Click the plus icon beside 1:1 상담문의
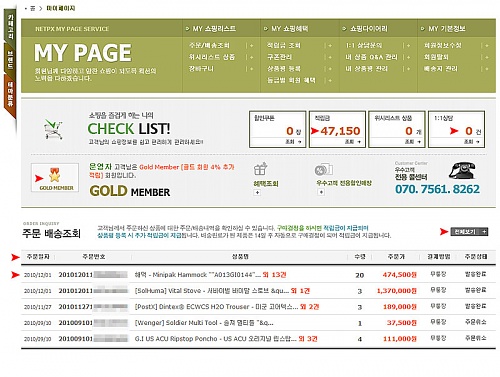 click(409, 45)
